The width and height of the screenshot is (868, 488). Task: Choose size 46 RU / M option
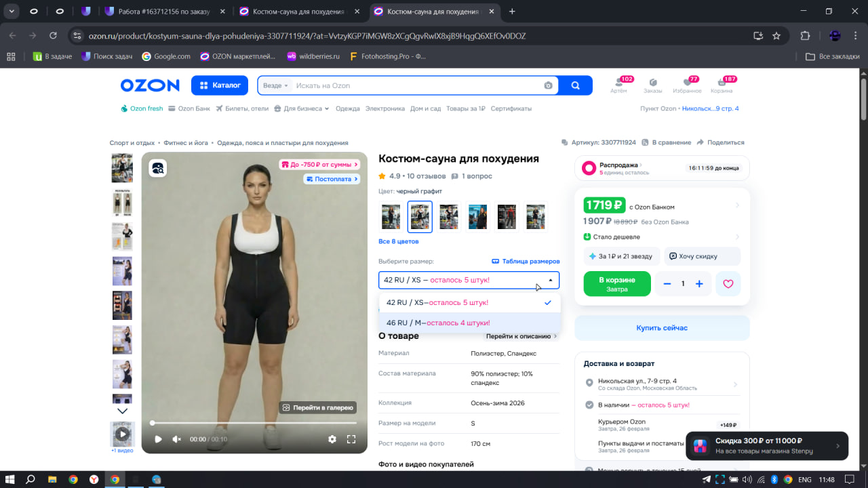pyautogui.click(x=470, y=323)
